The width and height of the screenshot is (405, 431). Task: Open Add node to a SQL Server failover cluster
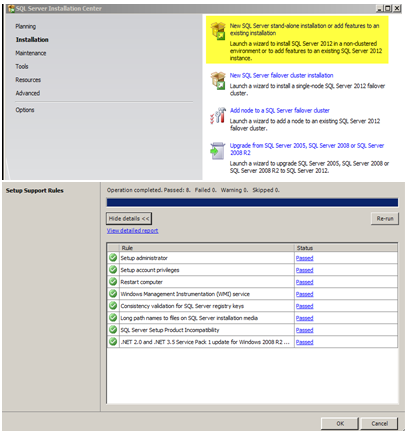tap(280, 110)
